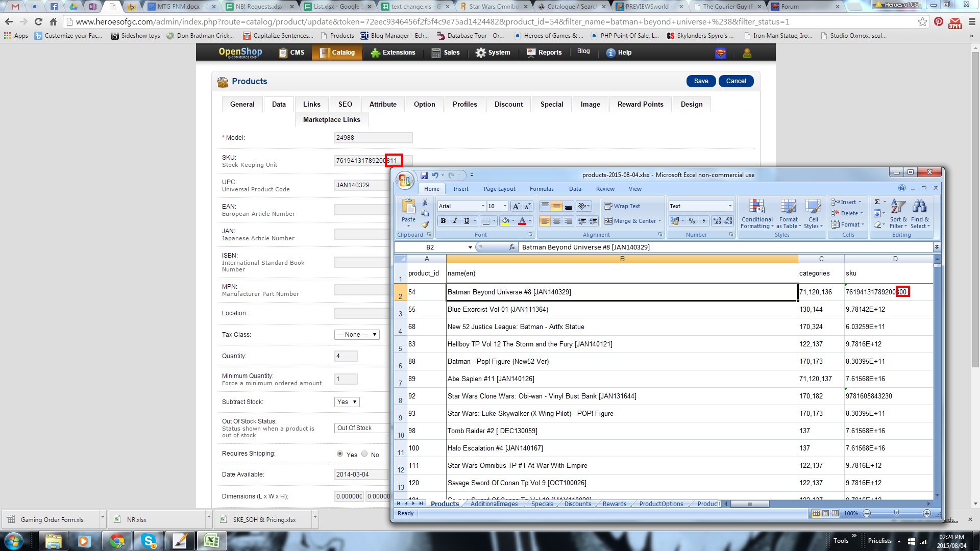Image resolution: width=980 pixels, height=551 pixels.
Task: Toggle italic formatting in Excel
Action: pos(454,221)
